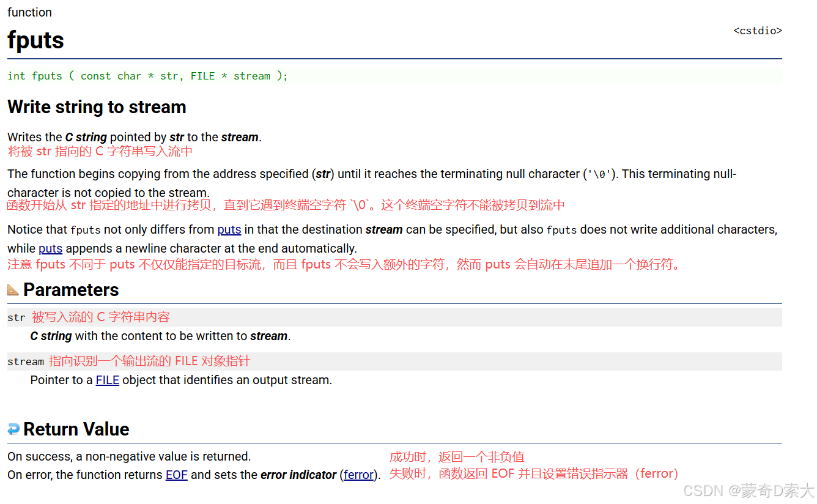This screenshot has width=817, height=504.
Task: Click the paragraph starting 'The function begins copying'
Action: [x=372, y=183]
